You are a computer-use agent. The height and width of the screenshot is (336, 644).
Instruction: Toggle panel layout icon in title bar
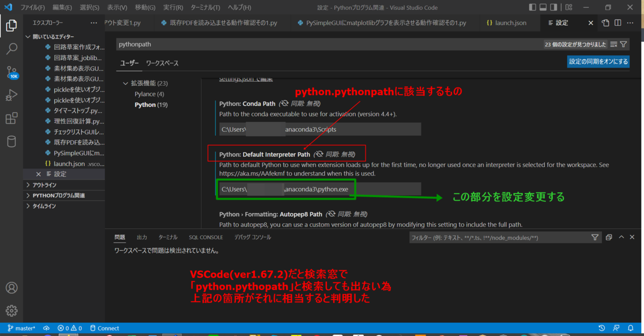543,8
